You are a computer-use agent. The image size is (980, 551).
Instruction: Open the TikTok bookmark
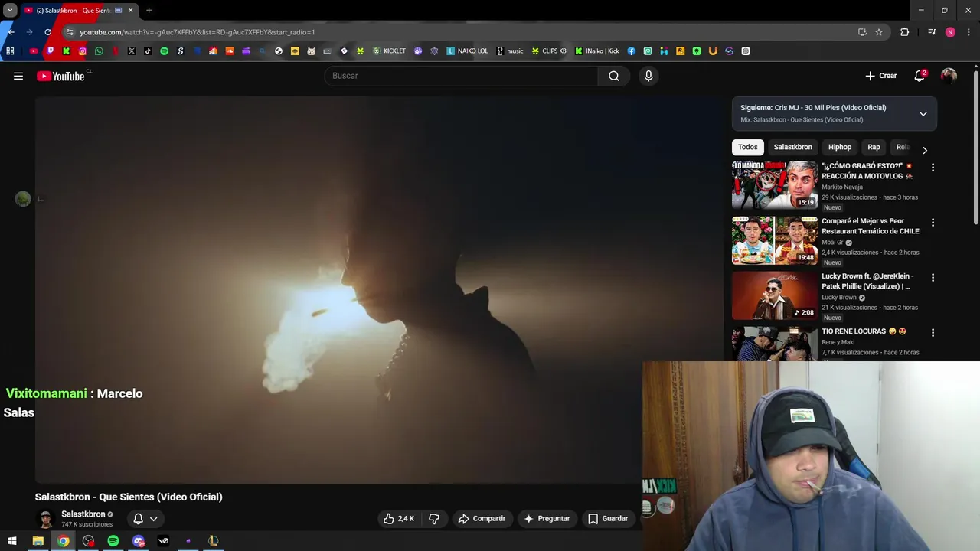coord(148,51)
